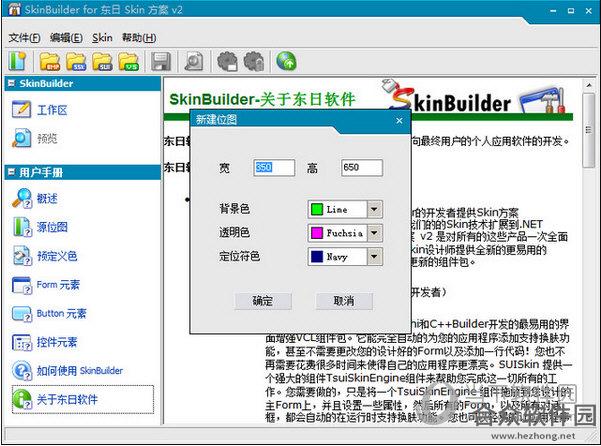Click the new skin project toolbar icon
Screen dimensions: 601x446
point(17,61)
